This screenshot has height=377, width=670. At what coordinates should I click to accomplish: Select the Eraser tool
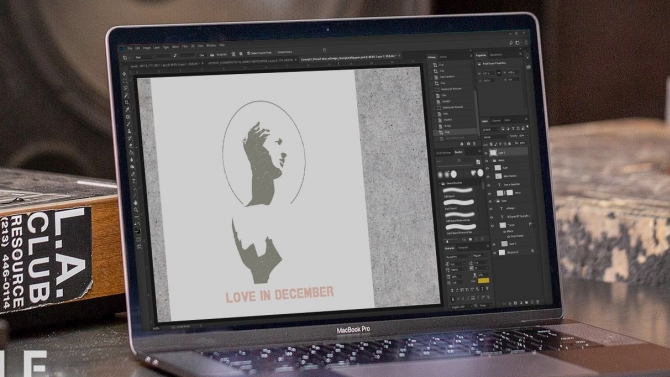pyautogui.click(x=130, y=145)
